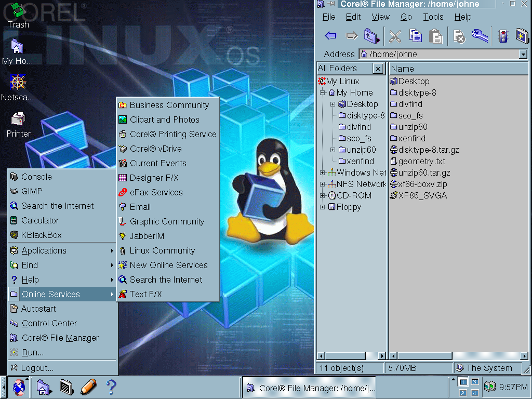This screenshot has width=532, height=399.
Task: Click the Delete file toolbar icon
Action: (459, 36)
